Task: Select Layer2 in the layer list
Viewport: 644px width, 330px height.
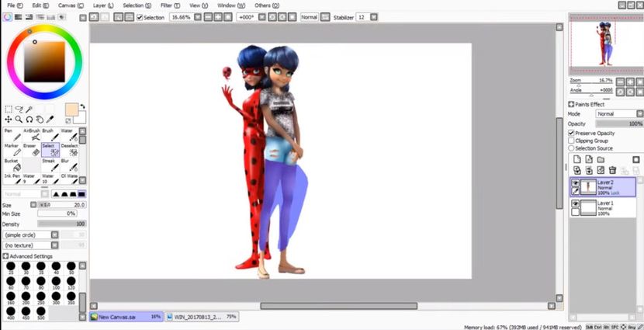Action: pos(613,186)
